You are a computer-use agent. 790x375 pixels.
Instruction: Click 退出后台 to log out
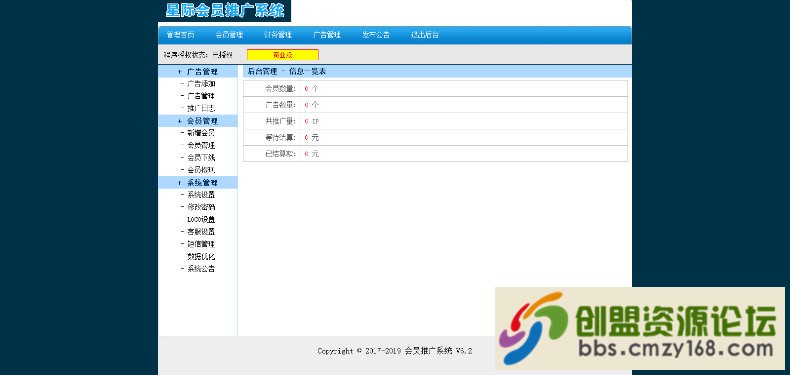click(424, 35)
